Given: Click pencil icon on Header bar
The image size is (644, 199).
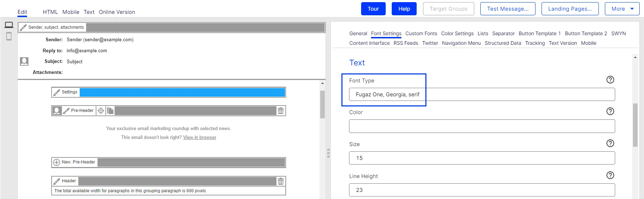Looking at the screenshot, I should coord(57,181).
